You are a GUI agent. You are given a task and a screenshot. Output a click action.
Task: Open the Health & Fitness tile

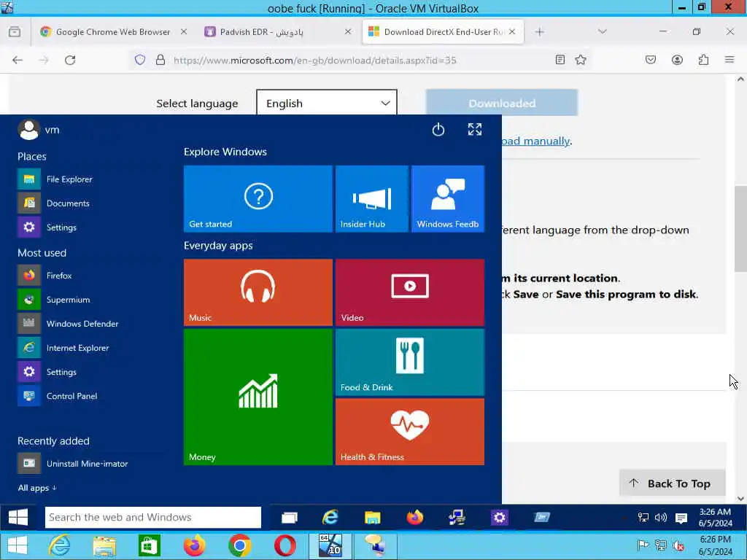click(x=410, y=432)
